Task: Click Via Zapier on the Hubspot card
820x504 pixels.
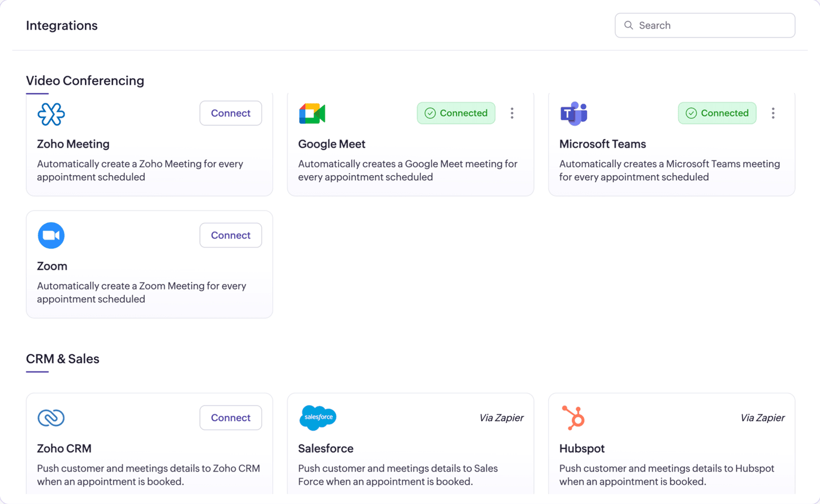Action: click(x=763, y=418)
